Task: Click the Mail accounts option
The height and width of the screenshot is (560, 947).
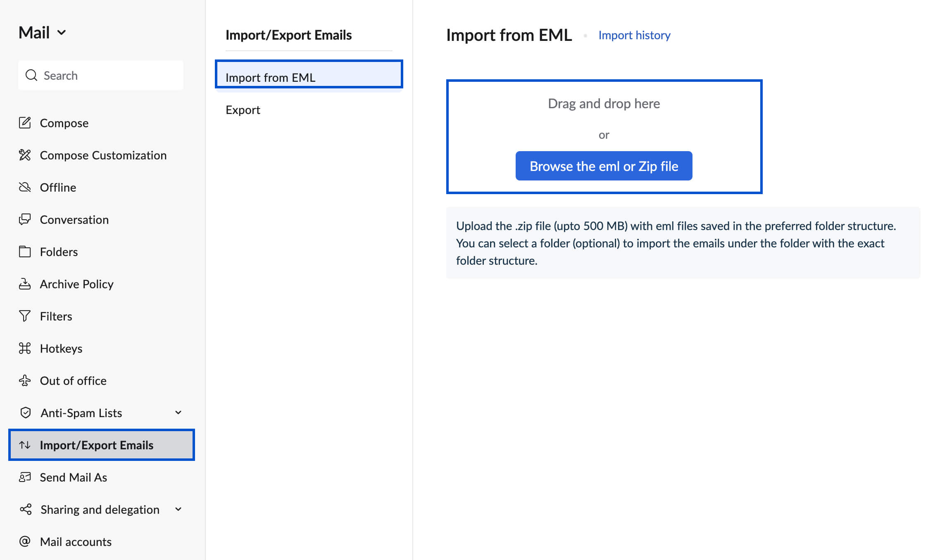Action: pos(75,541)
